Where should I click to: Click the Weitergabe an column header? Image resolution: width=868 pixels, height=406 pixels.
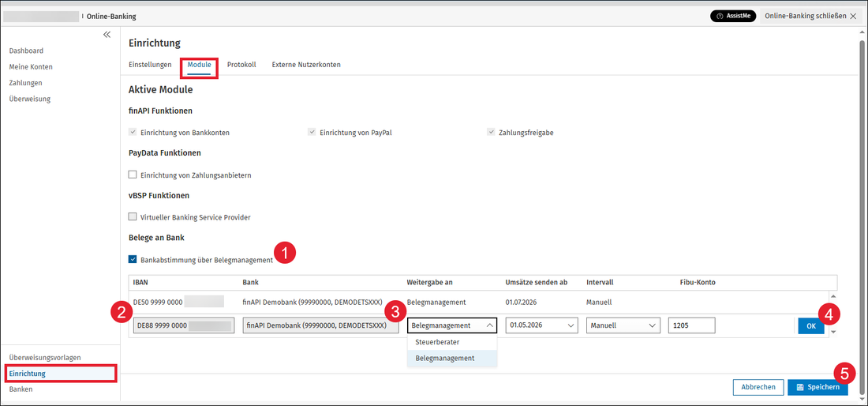429,283
